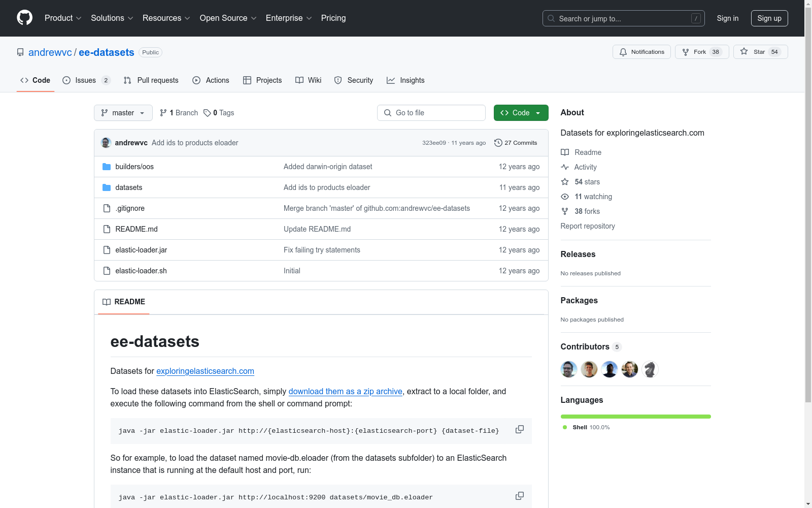Open the third contributor avatar
Viewport: 812px width, 508px height.
pos(610,369)
